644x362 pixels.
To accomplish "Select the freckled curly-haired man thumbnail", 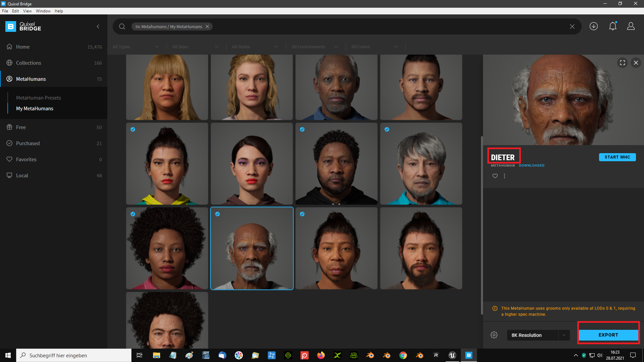I will click(x=167, y=320).
